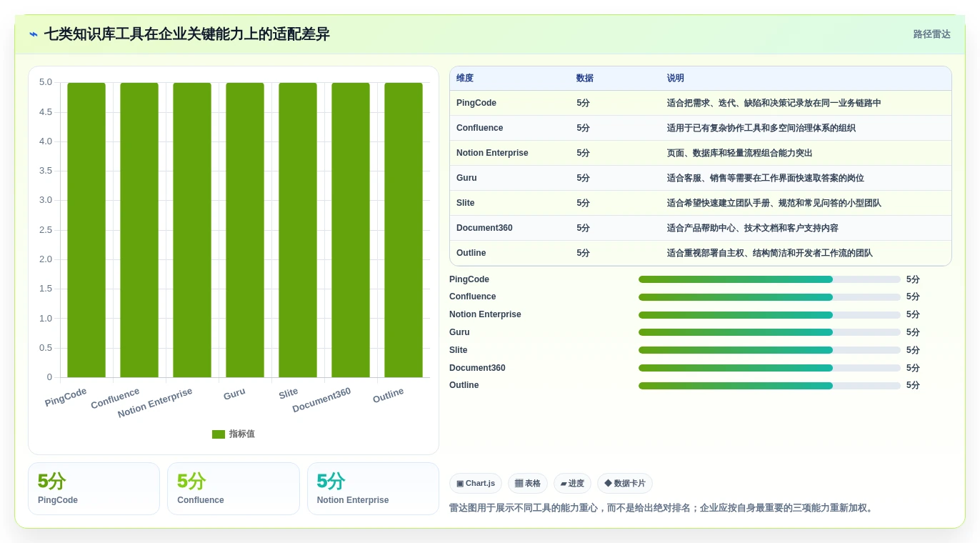This screenshot has width=980, height=543.
Task: Click the Slite progress bar
Action: click(769, 350)
